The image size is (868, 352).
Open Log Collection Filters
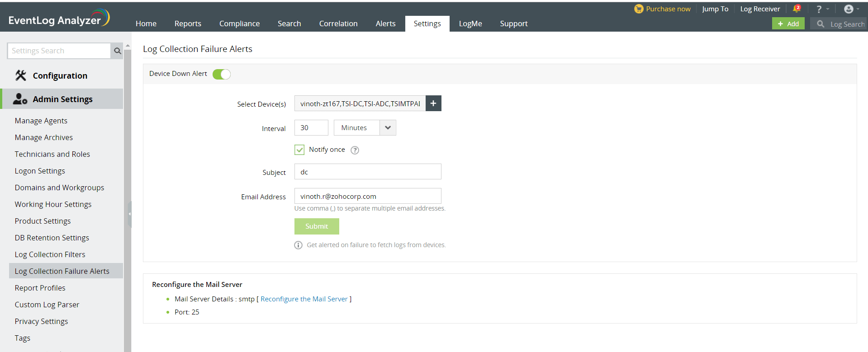click(x=50, y=254)
